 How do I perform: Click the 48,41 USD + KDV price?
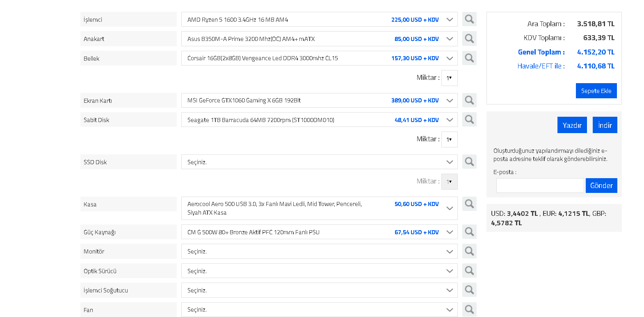[416, 120]
